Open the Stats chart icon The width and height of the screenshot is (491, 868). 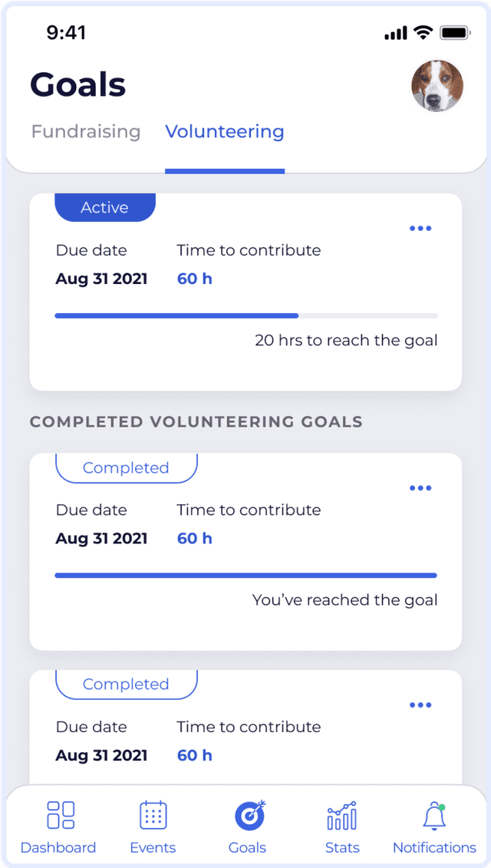(341, 817)
